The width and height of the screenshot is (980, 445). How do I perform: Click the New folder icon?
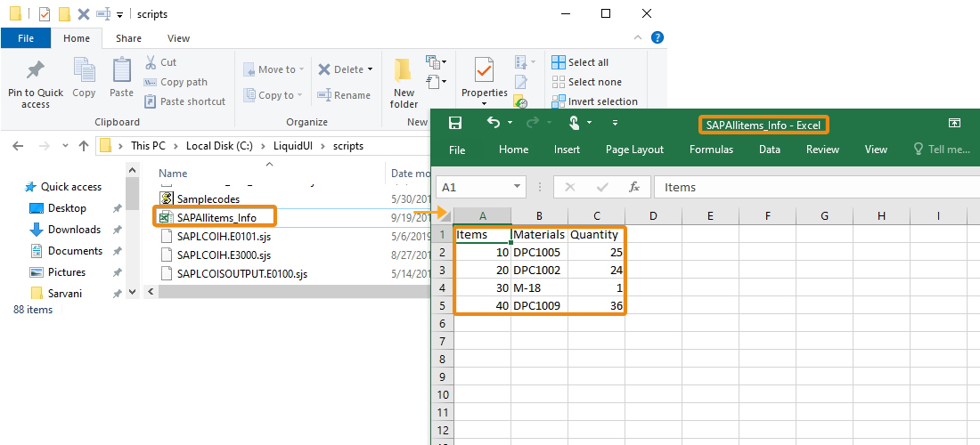[x=404, y=70]
